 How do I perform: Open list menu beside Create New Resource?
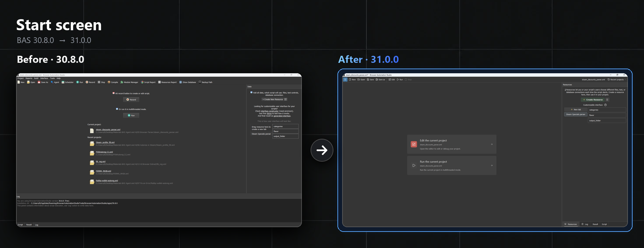(x=285, y=99)
